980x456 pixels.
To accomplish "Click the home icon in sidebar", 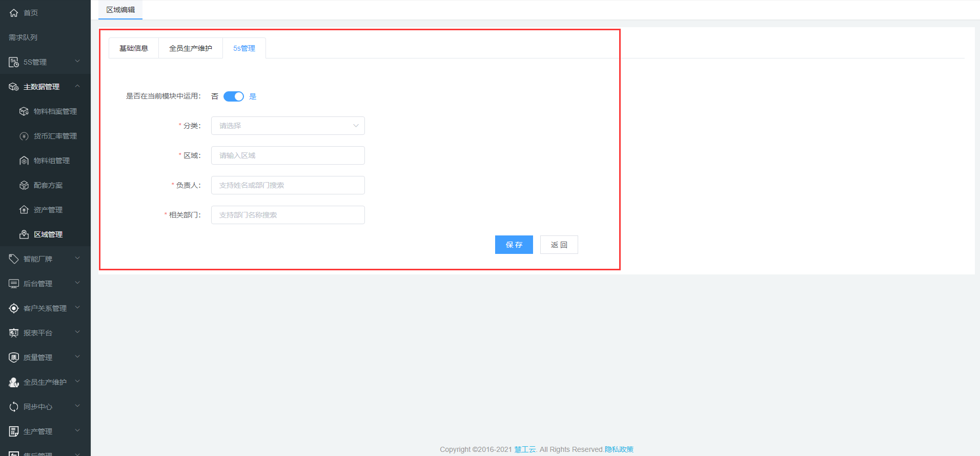I will coord(14,13).
